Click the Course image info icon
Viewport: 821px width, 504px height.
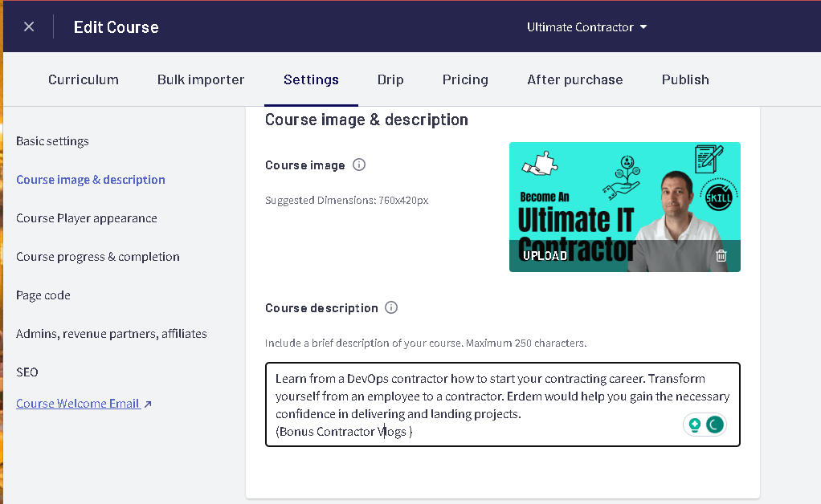358,165
